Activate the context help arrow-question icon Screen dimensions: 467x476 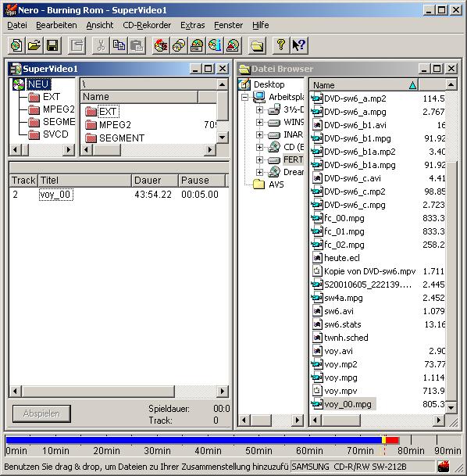point(298,46)
